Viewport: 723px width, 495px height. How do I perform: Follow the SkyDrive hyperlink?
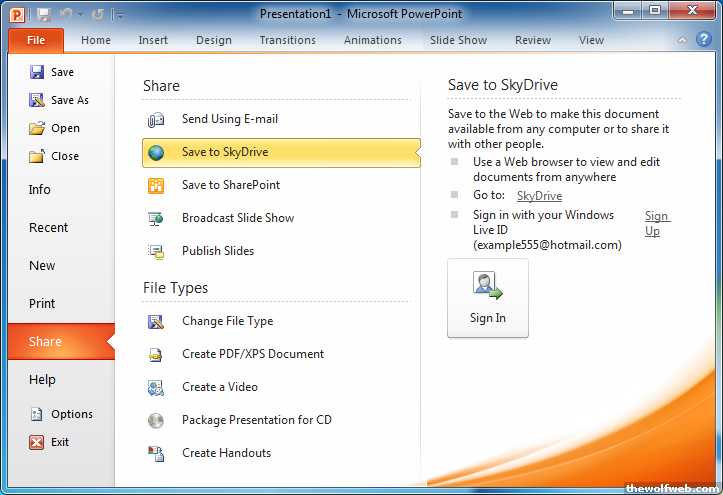539,196
